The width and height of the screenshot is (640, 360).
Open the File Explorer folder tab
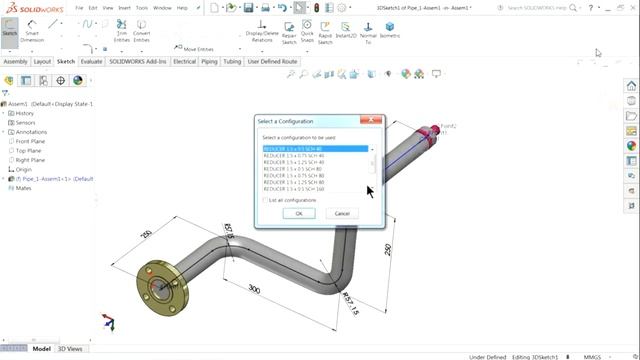click(x=631, y=116)
